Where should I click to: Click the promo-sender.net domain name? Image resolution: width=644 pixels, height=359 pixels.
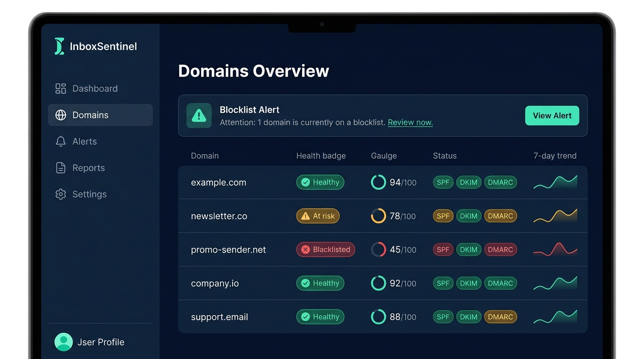coord(228,250)
